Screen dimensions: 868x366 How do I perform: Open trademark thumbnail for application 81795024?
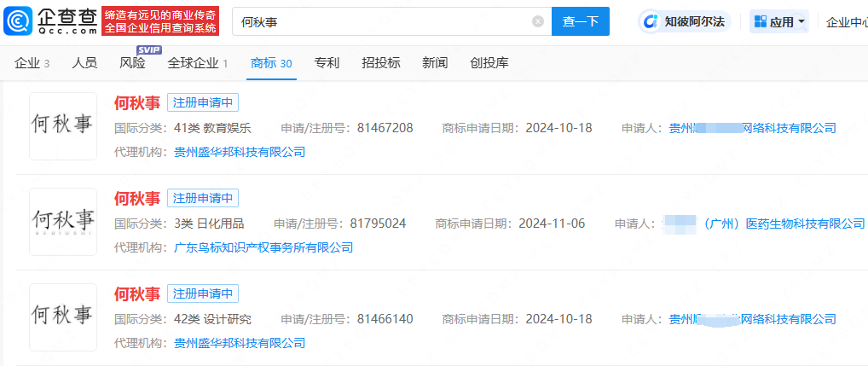click(63, 222)
